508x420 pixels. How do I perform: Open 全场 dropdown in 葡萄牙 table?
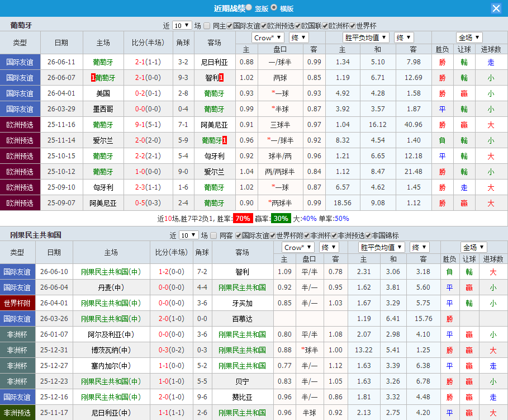pyautogui.click(x=469, y=37)
